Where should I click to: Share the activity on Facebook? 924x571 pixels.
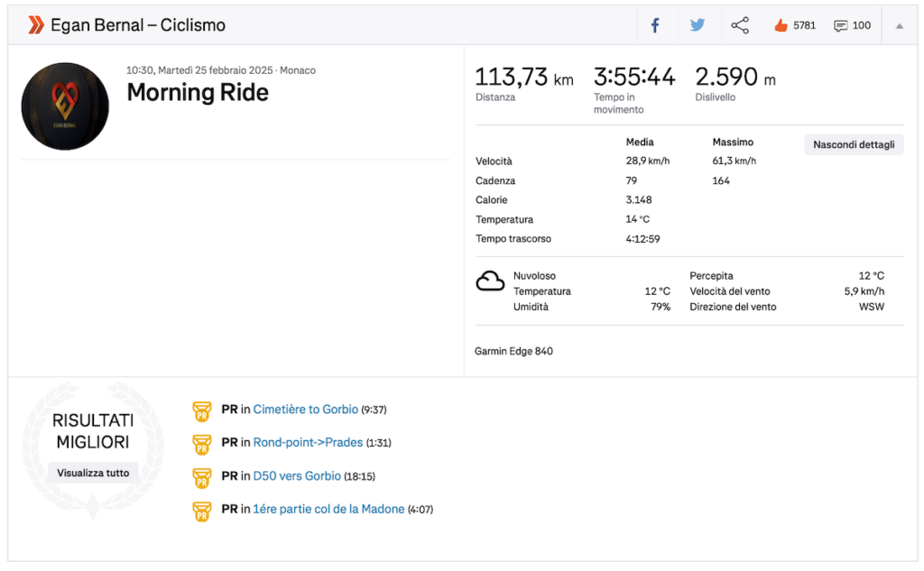point(655,25)
